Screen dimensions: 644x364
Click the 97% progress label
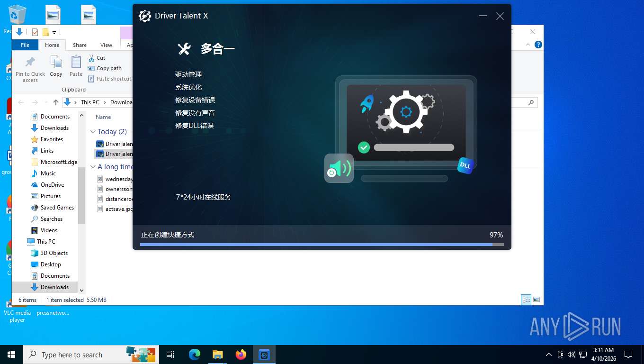click(496, 235)
